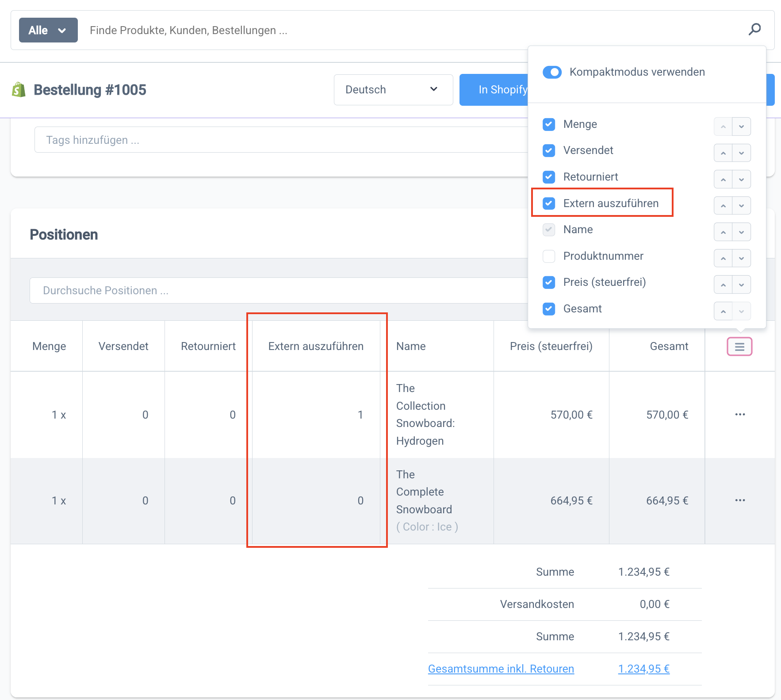Move Versendet column up with arrow
Viewport: 781px width, 700px height.
(723, 153)
